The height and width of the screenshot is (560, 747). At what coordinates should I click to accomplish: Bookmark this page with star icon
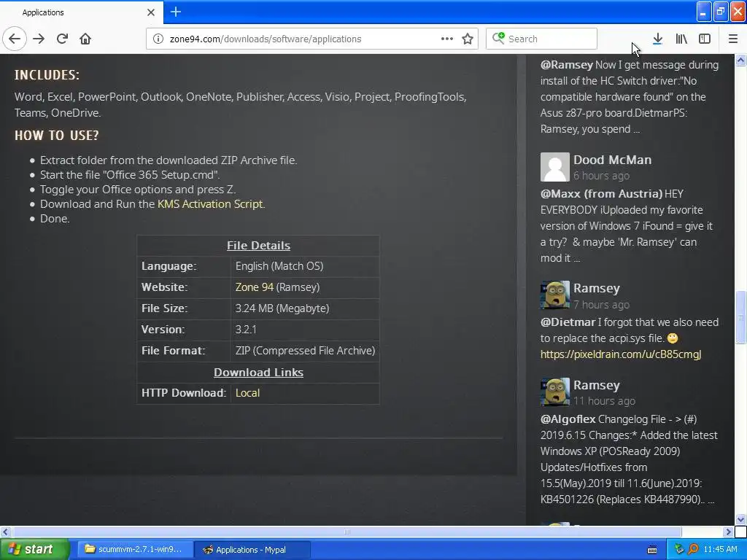pyautogui.click(x=468, y=39)
